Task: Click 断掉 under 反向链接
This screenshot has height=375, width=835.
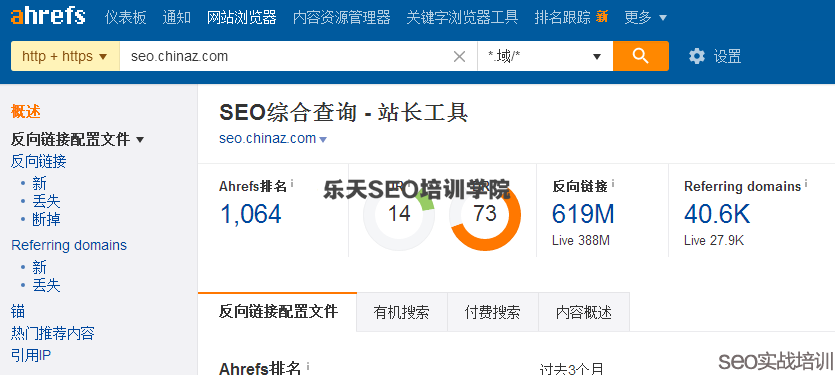Action: coord(46,219)
